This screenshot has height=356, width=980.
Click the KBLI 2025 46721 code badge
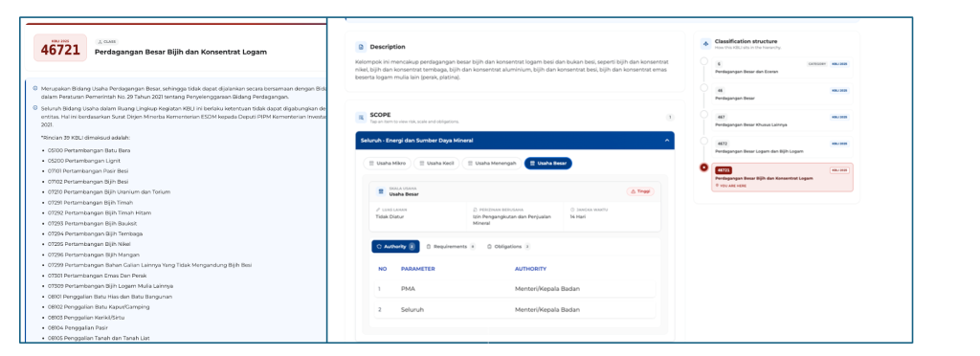point(60,48)
